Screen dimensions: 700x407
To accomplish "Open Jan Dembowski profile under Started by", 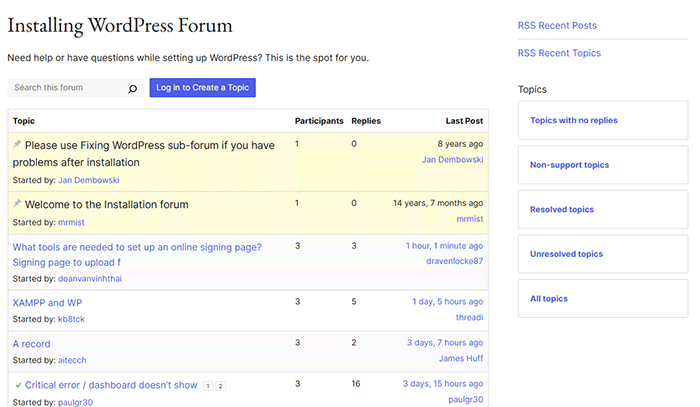I will [x=88, y=180].
